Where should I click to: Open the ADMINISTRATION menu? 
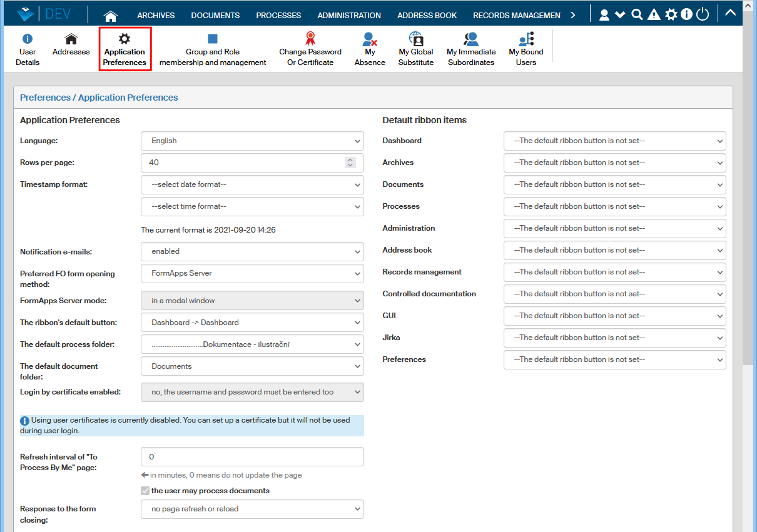[x=349, y=16]
